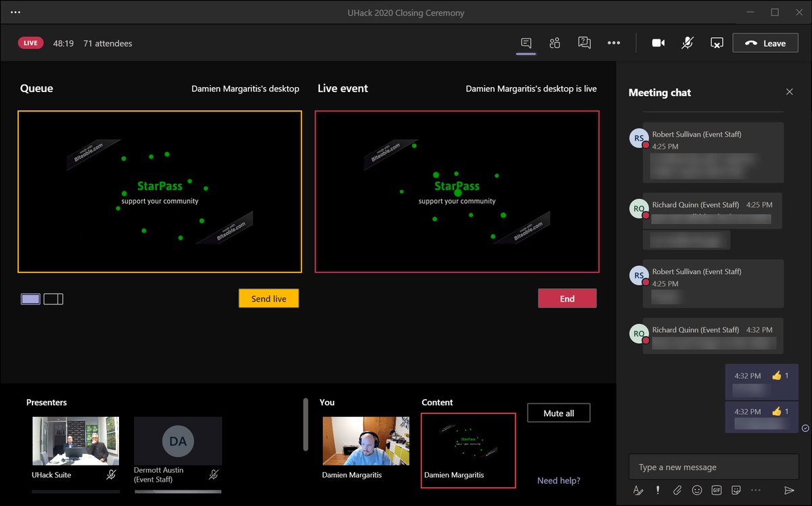812x506 pixels.
Task: Send the chat message
Action: [789, 490]
